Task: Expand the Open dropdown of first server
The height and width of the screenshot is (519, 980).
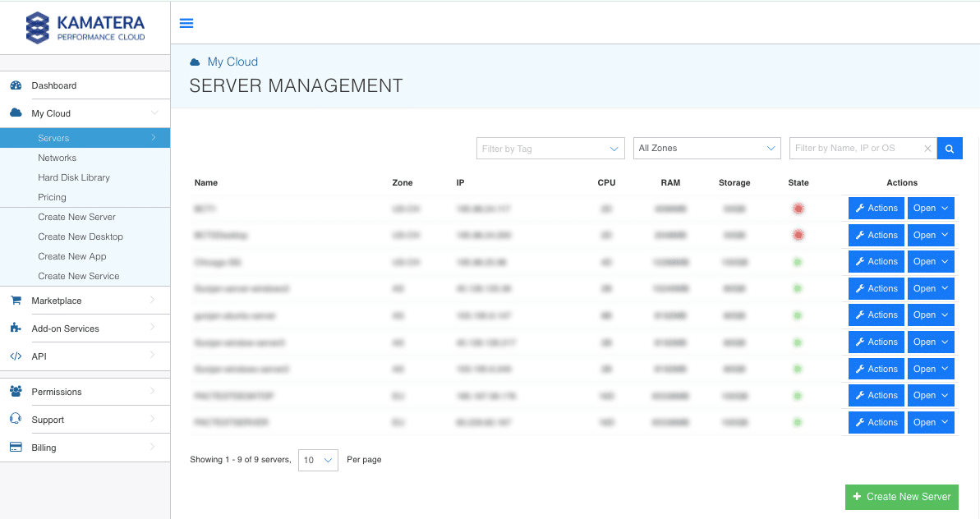Action: coord(931,209)
